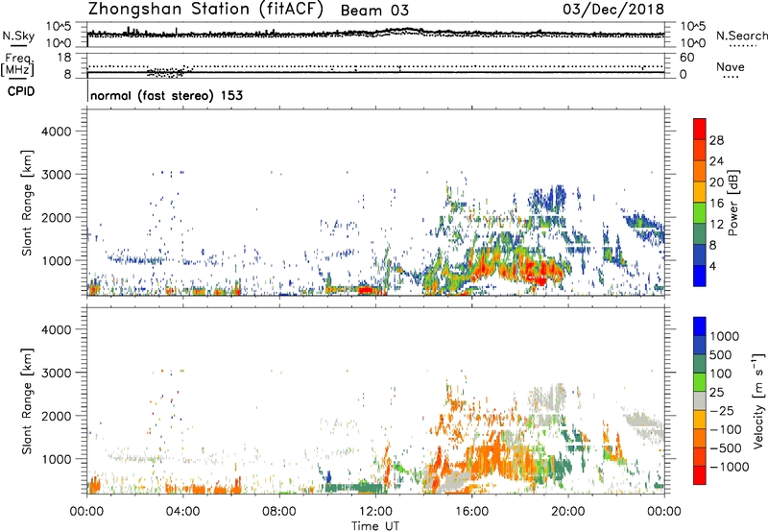The height and width of the screenshot is (532, 768).
Task: Click the '-25' velocity colorbar tick
Action: click(x=722, y=410)
